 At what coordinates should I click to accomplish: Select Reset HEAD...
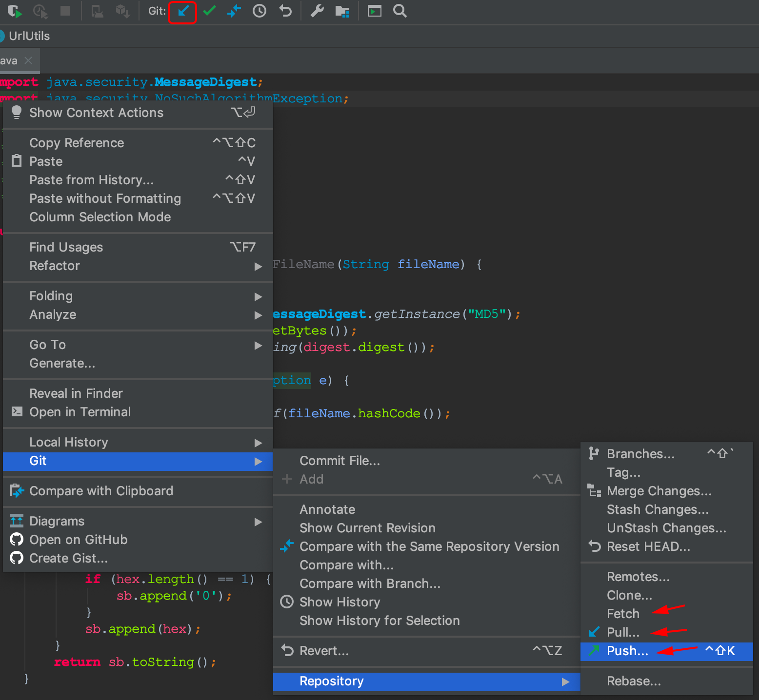(667, 546)
